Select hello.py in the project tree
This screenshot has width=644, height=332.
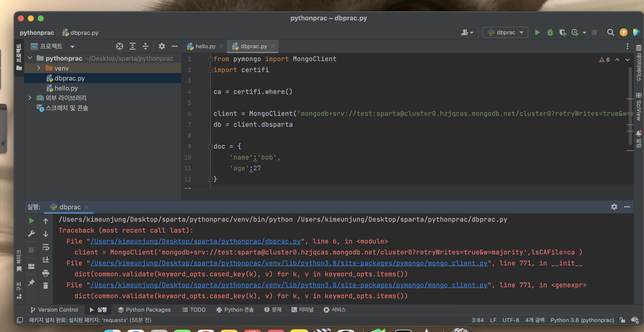coord(103,88)
